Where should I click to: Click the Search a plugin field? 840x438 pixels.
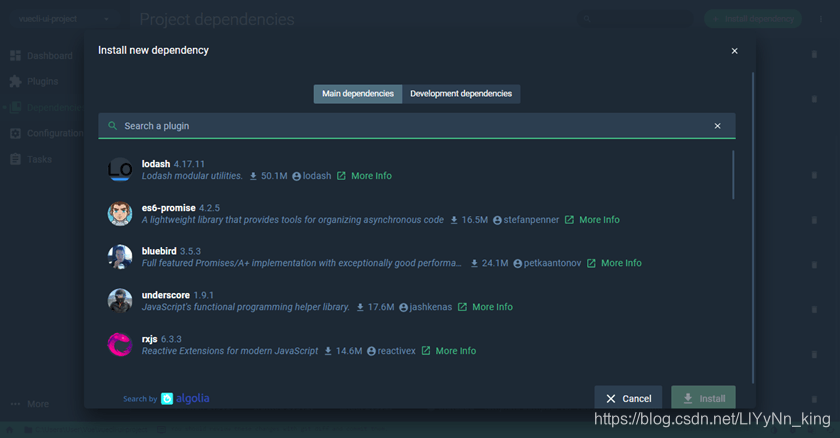point(416,126)
